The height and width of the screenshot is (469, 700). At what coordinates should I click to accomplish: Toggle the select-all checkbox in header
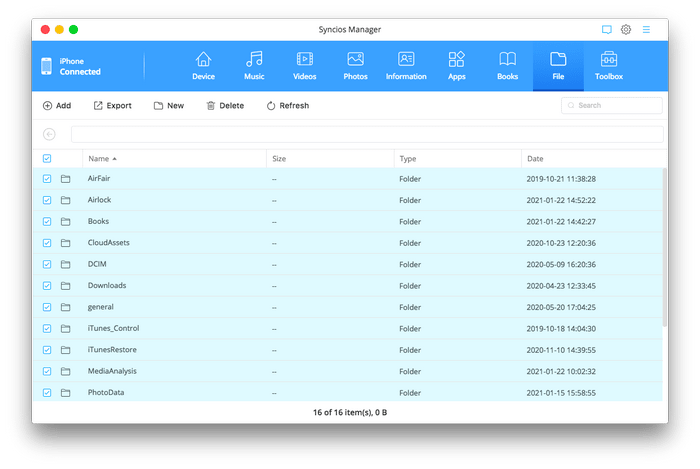pos(47,158)
